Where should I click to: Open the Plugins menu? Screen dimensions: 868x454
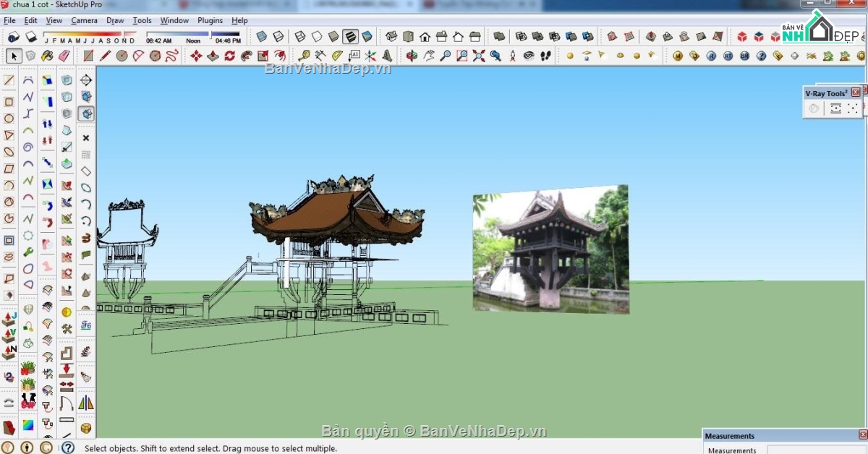[210, 20]
